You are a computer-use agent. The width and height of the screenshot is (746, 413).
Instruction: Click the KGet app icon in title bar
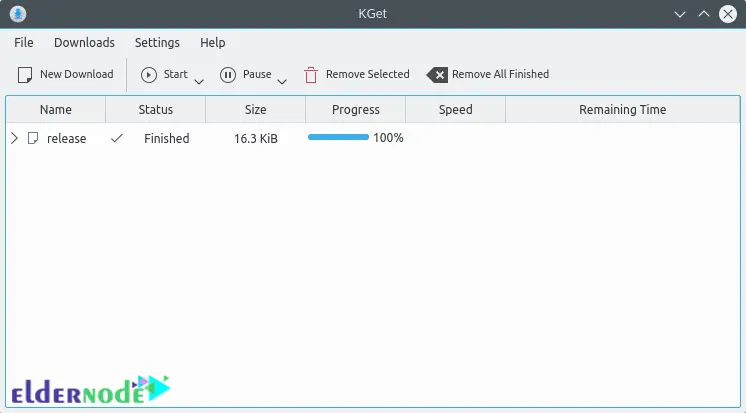coord(18,14)
